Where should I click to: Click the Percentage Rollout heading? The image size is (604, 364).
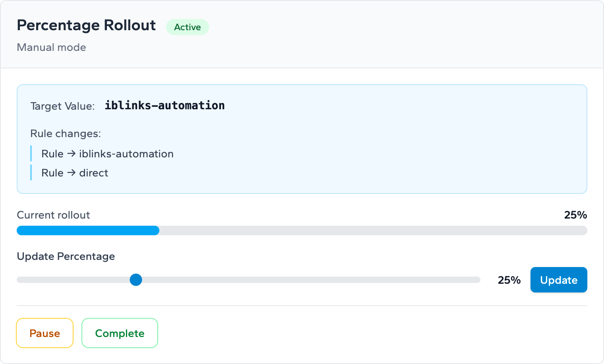(x=86, y=25)
